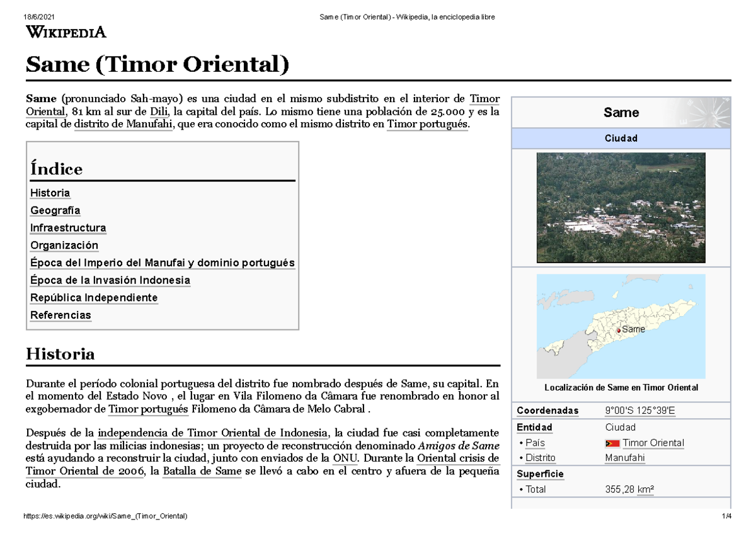
Task: Click the Wikipedia article URL in footer
Action: click(x=105, y=516)
